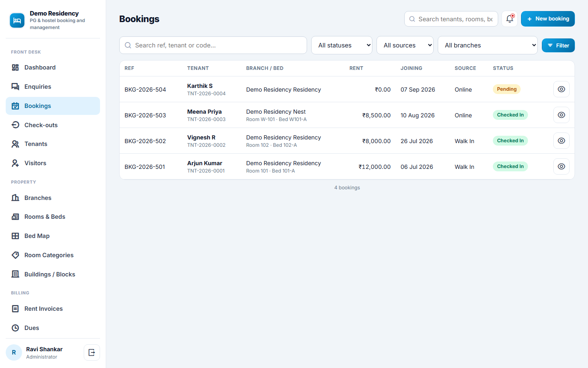Click the JOINING column header

412,68
